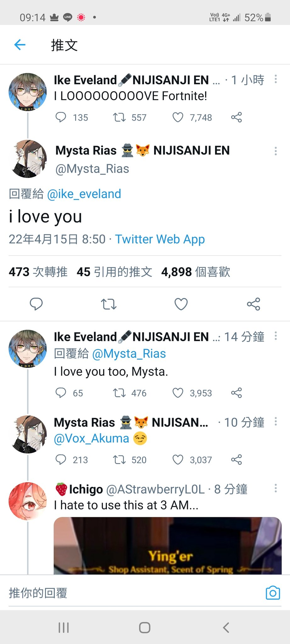The height and width of the screenshot is (644, 290).
Task: Share Ike's Fortnite tweet
Action: [237, 117]
